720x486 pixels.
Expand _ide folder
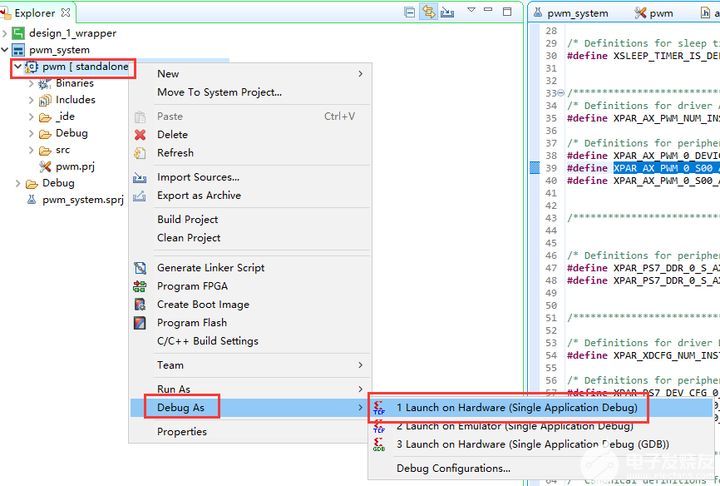[x=31, y=117]
